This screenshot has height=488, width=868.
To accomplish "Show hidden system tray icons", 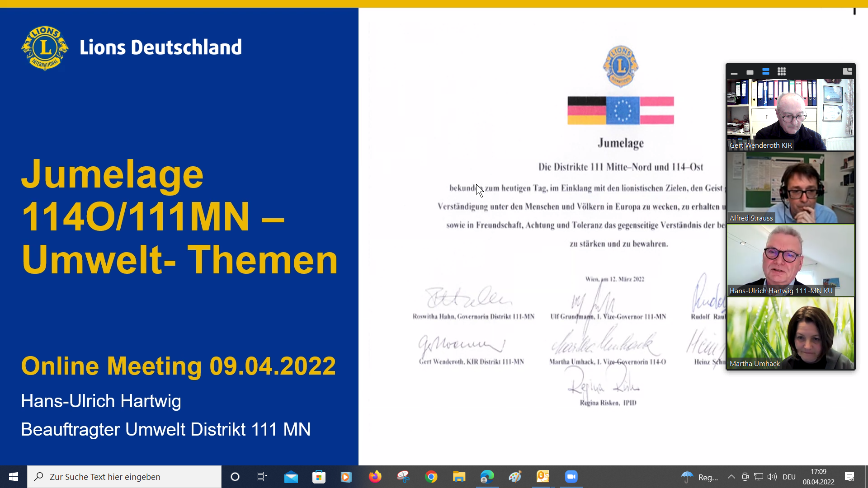I will coord(731,477).
